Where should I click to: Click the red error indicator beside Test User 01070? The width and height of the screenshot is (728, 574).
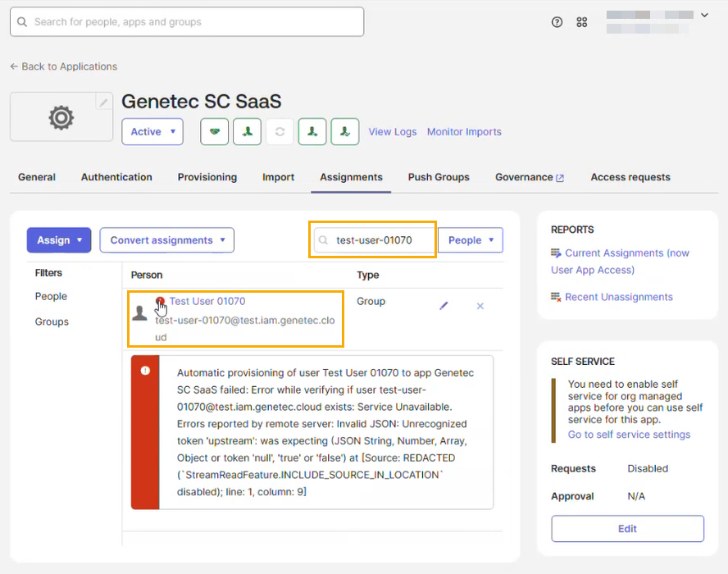pyautogui.click(x=160, y=301)
